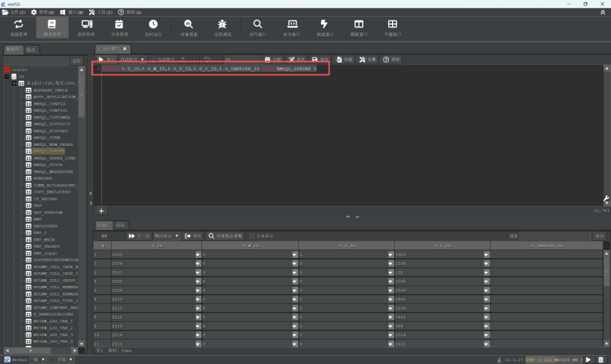Open dropdown for O_C_ID cell 1923
Viewport: 611px width, 364px height.
coord(486,254)
